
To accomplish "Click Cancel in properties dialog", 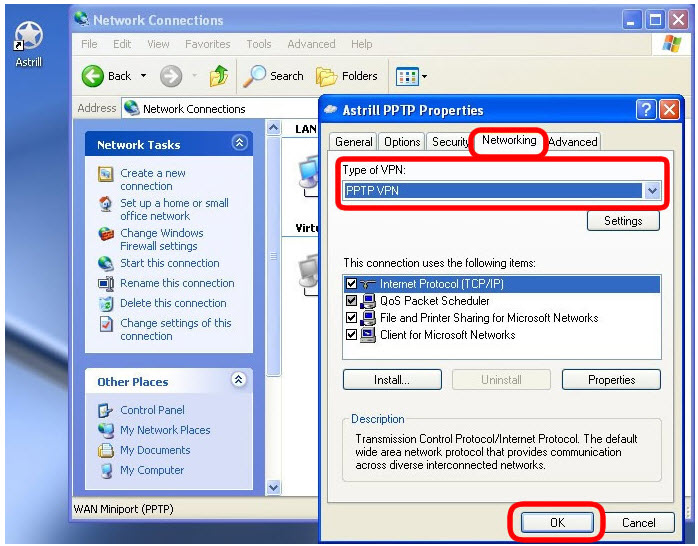I will [638, 522].
